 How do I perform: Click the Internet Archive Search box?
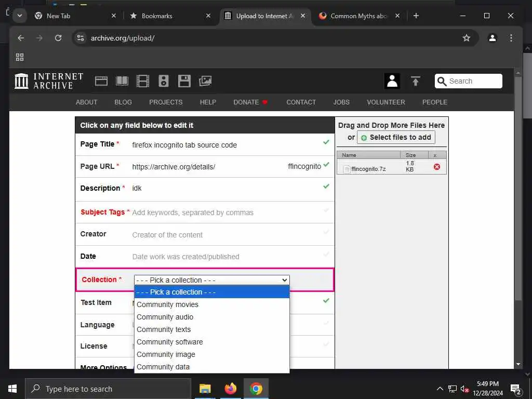468,81
